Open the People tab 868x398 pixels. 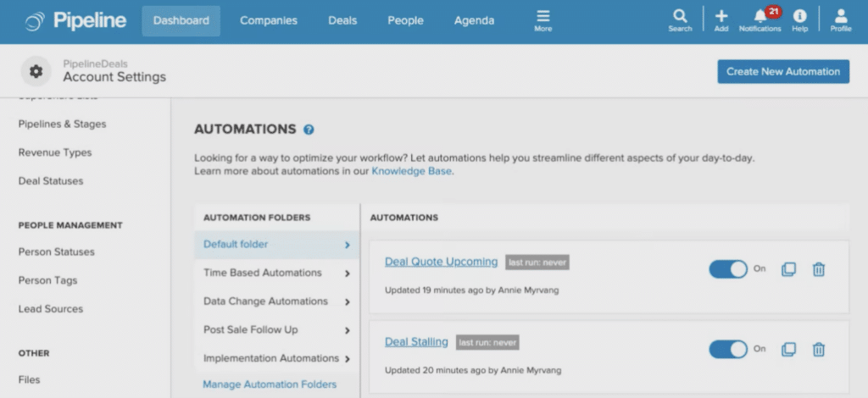pos(405,21)
